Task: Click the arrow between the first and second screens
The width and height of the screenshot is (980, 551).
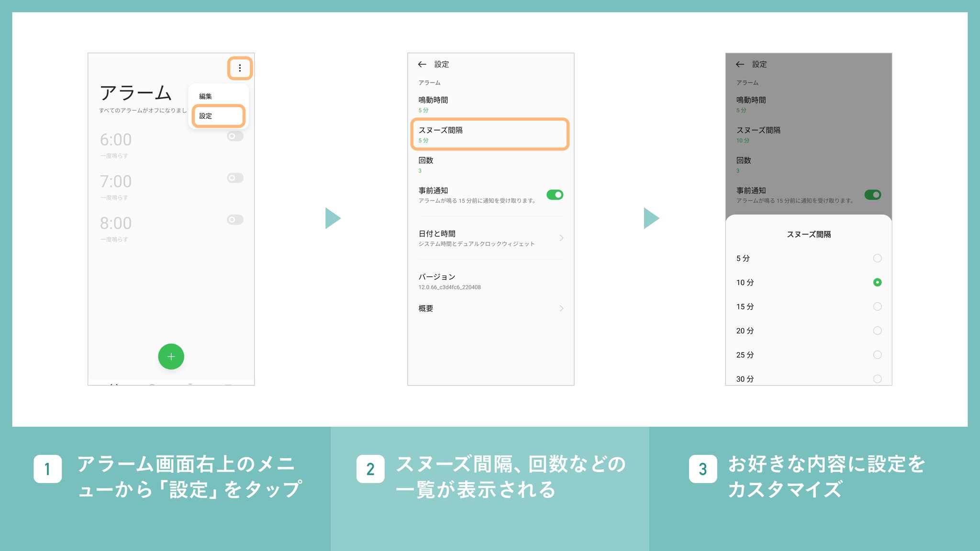Action: pos(333,218)
